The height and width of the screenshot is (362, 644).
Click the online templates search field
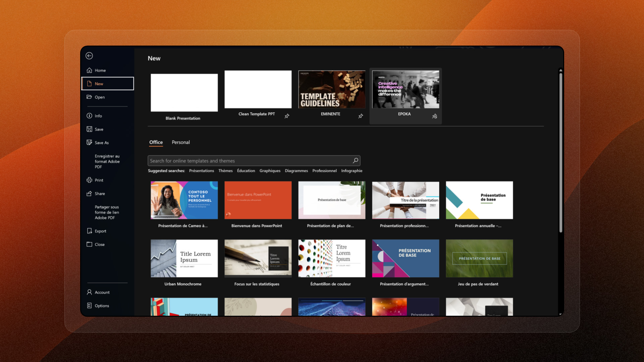[x=254, y=161]
